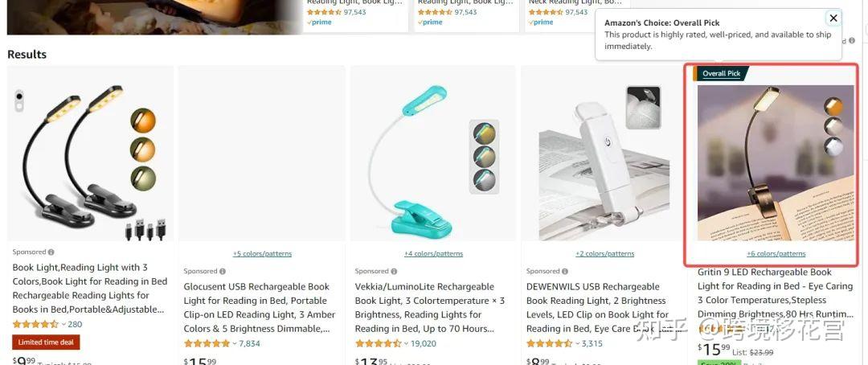
Task: Expand Vekkia star rating popover arrow
Action: (x=407, y=343)
